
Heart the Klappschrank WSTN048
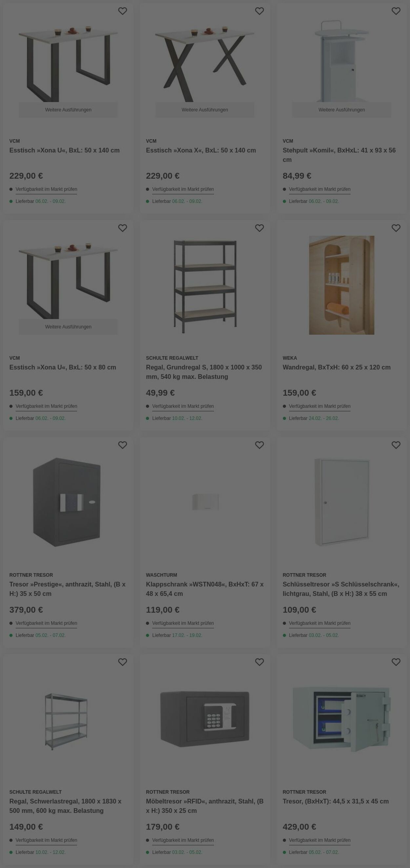(x=259, y=445)
